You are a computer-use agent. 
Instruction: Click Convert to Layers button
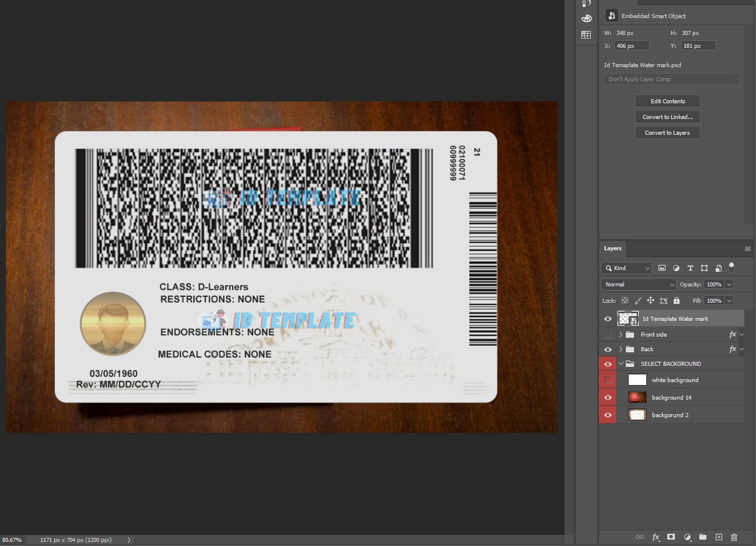click(668, 132)
